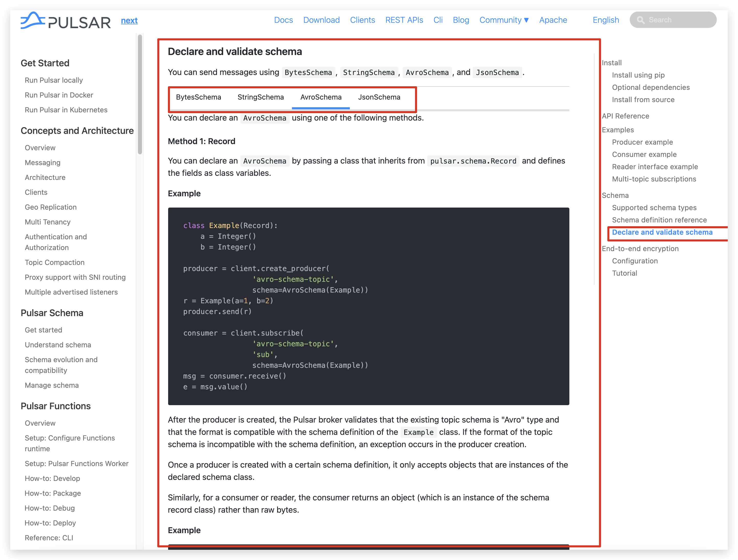Screen dimensions: 738x560
Task: Jump to API Reference section
Action: (x=625, y=116)
